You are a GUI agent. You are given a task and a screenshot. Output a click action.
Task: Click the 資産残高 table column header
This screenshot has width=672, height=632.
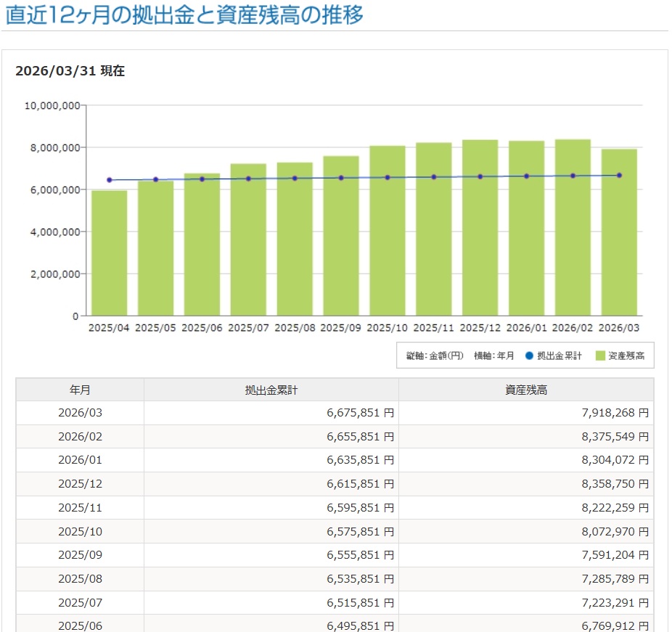click(x=525, y=390)
